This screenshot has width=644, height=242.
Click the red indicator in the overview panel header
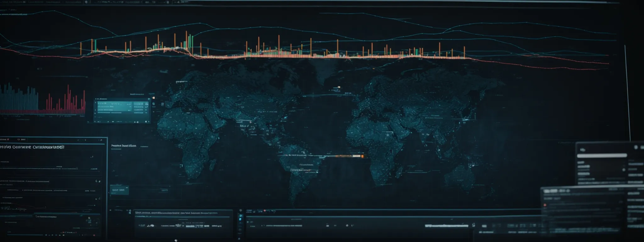[8, 139]
